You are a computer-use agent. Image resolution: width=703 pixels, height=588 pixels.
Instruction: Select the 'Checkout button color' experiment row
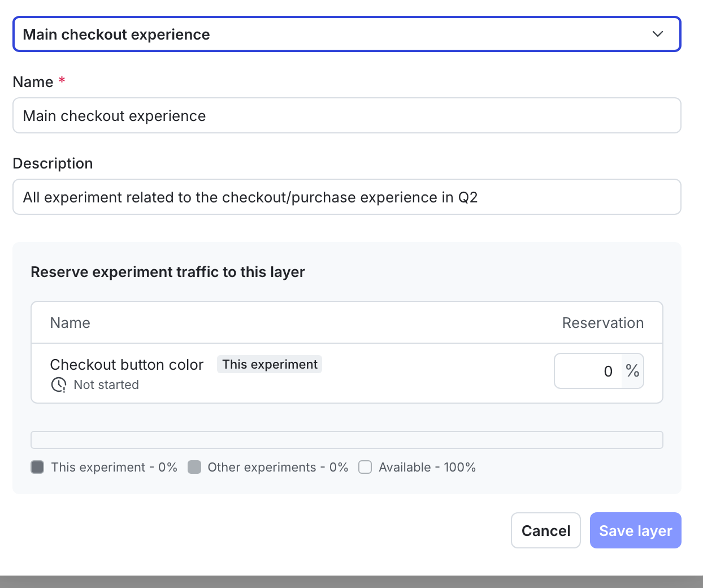(127, 365)
